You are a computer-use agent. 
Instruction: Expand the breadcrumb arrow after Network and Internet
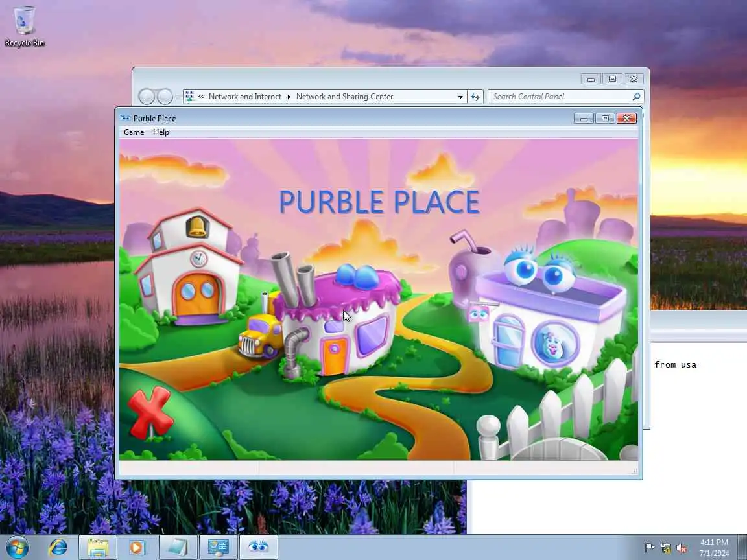(x=289, y=97)
